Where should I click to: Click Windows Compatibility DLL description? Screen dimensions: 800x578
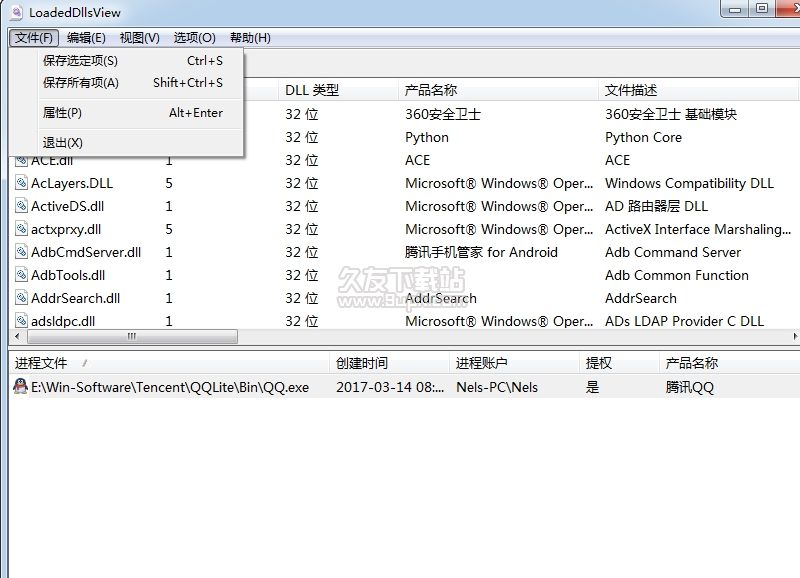click(x=689, y=183)
